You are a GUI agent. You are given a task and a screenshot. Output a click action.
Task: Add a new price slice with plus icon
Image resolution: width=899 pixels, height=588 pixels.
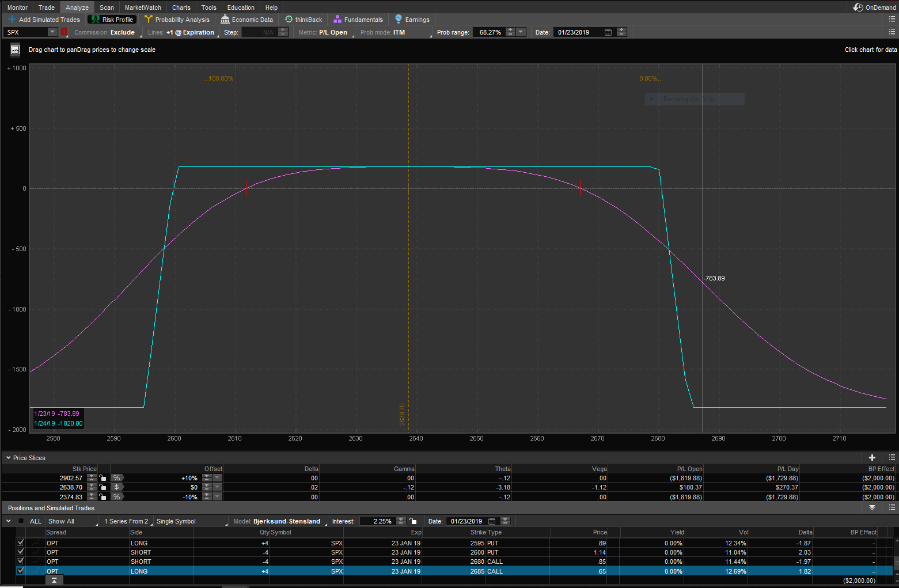coord(872,458)
